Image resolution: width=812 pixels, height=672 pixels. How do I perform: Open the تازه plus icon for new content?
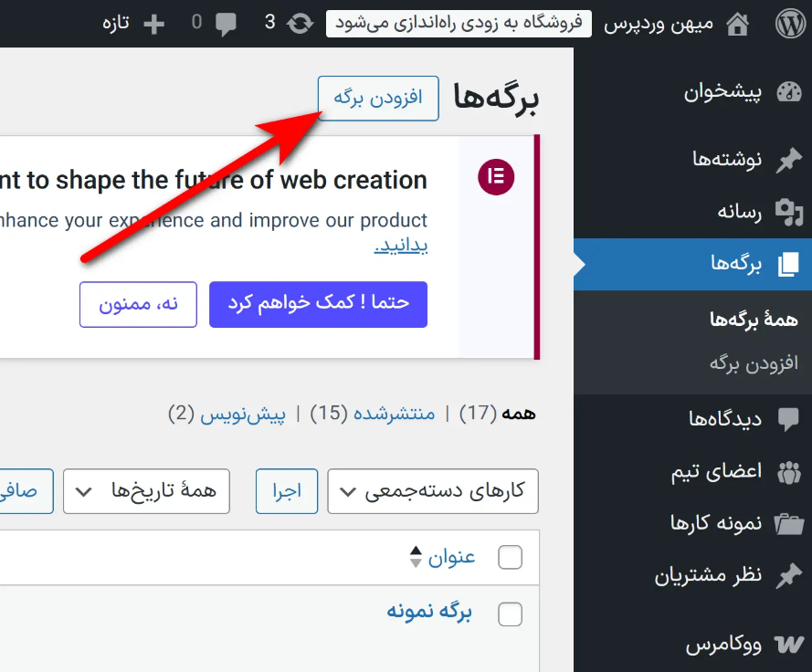[x=153, y=22]
